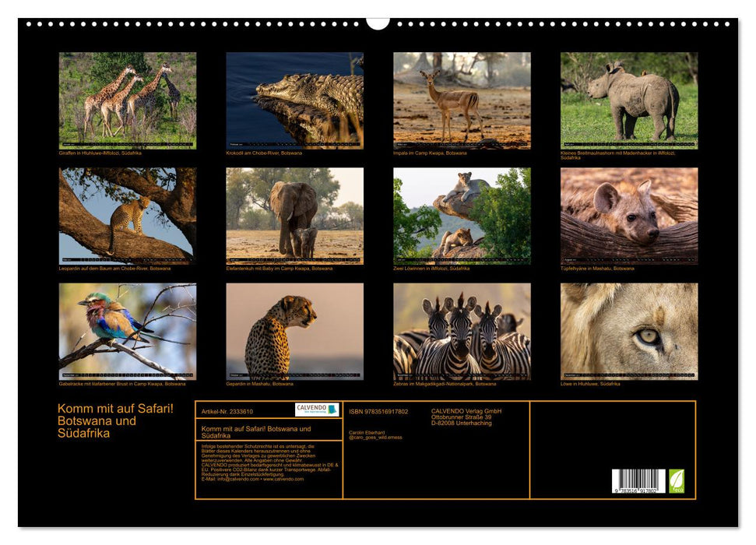
Task: Open the two lionesses photo thumbnail
Action: coord(462,216)
